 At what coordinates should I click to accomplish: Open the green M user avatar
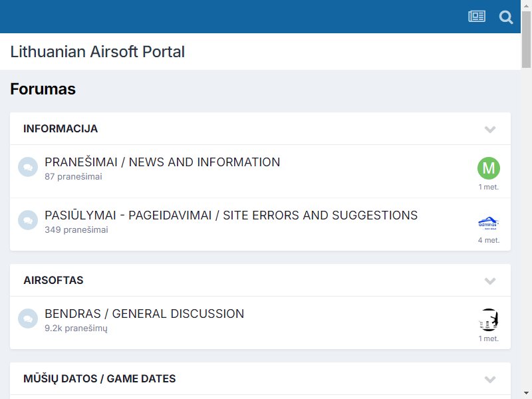(x=489, y=168)
